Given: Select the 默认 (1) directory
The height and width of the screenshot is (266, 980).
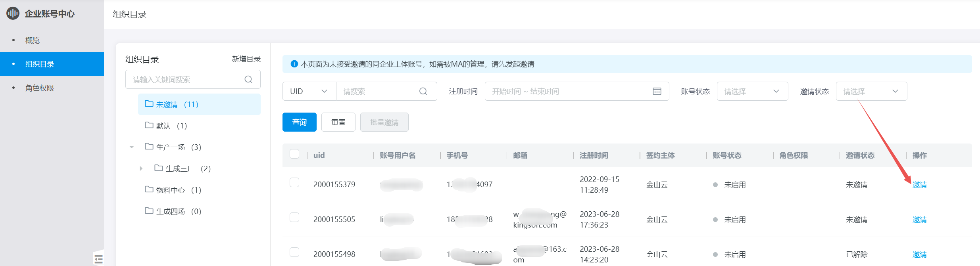Looking at the screenshot, I should (x=199, y=126).
